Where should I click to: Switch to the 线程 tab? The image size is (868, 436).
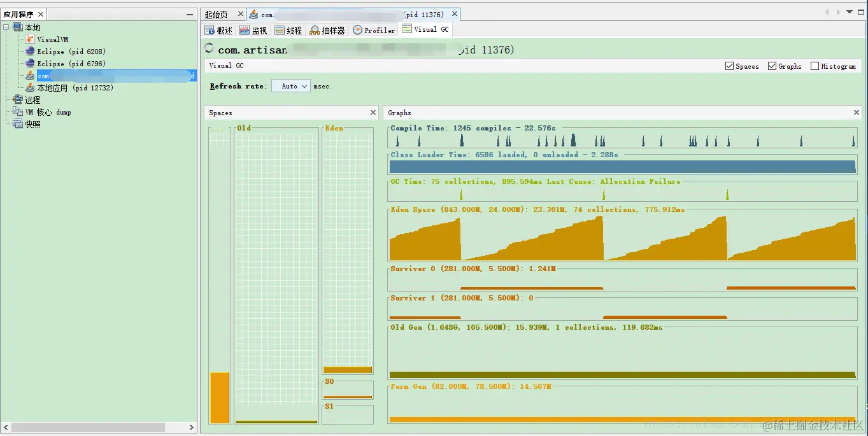(x=288, y=30)
